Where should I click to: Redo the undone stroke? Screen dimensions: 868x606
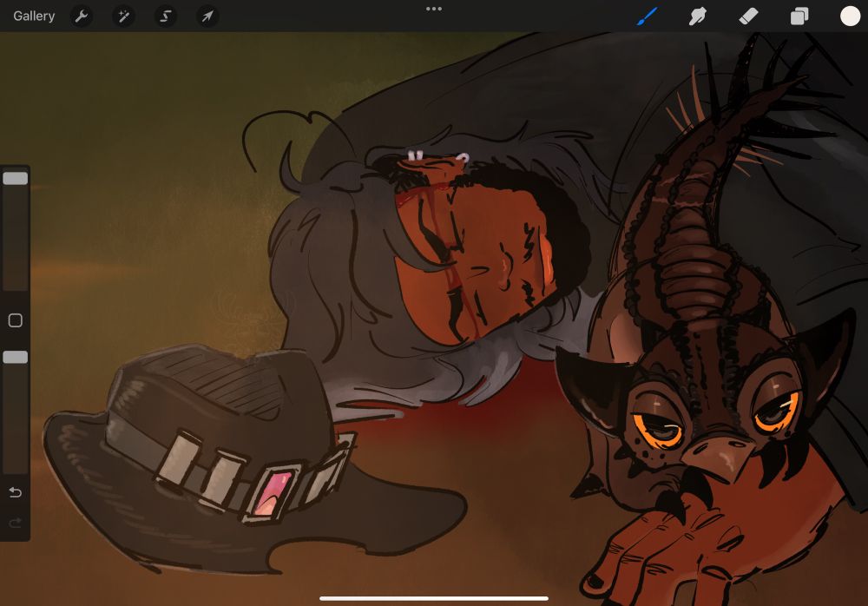click(16, 523)
